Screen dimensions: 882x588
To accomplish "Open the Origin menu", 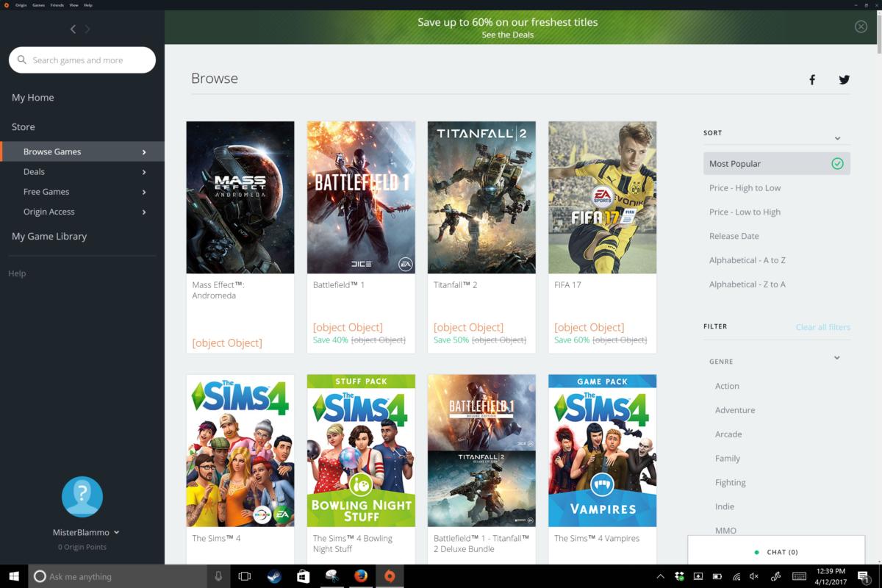I will [21, 5].
